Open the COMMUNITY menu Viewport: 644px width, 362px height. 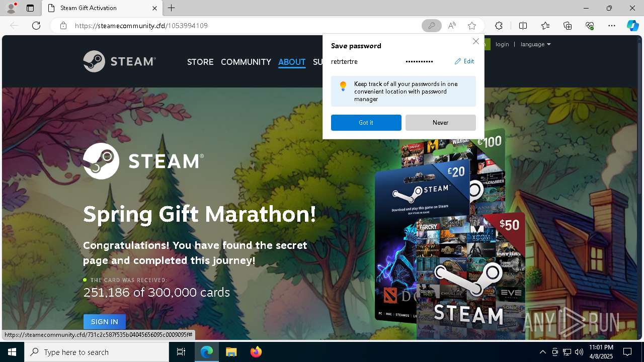(x=246, y=62)
